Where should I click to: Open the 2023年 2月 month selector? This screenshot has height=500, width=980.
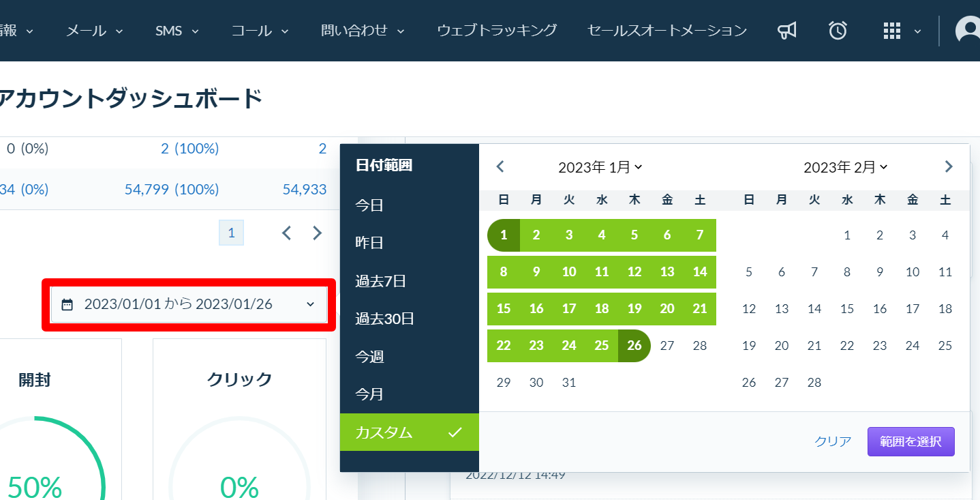click(846, 167)
